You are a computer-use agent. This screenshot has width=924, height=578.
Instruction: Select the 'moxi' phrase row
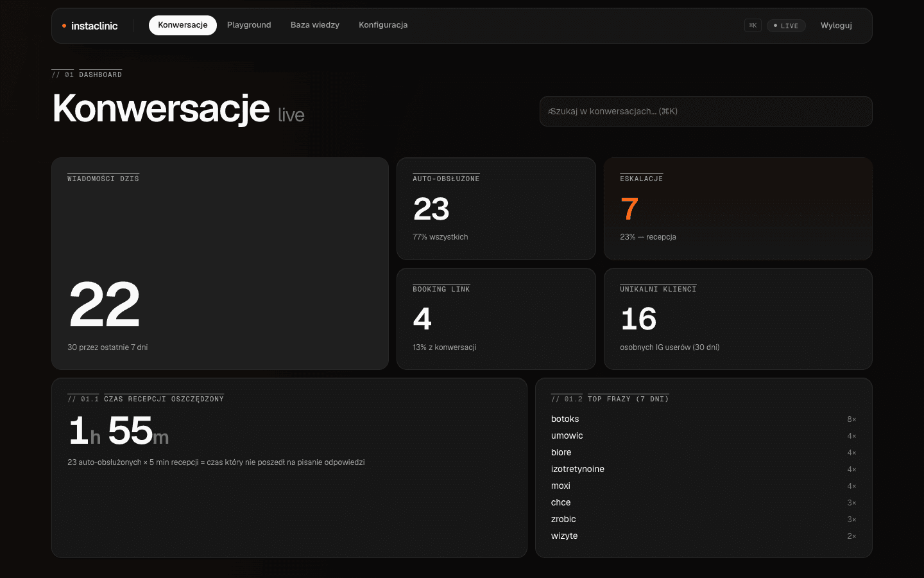(703, 486)
